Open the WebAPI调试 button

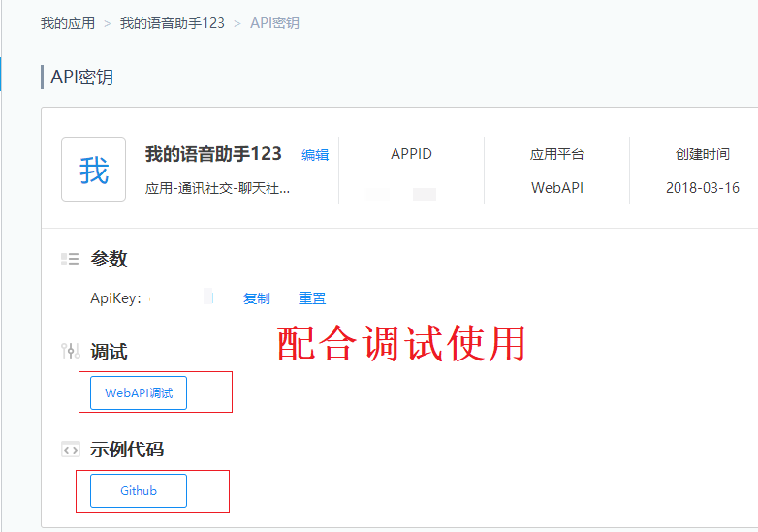[139, 392]
